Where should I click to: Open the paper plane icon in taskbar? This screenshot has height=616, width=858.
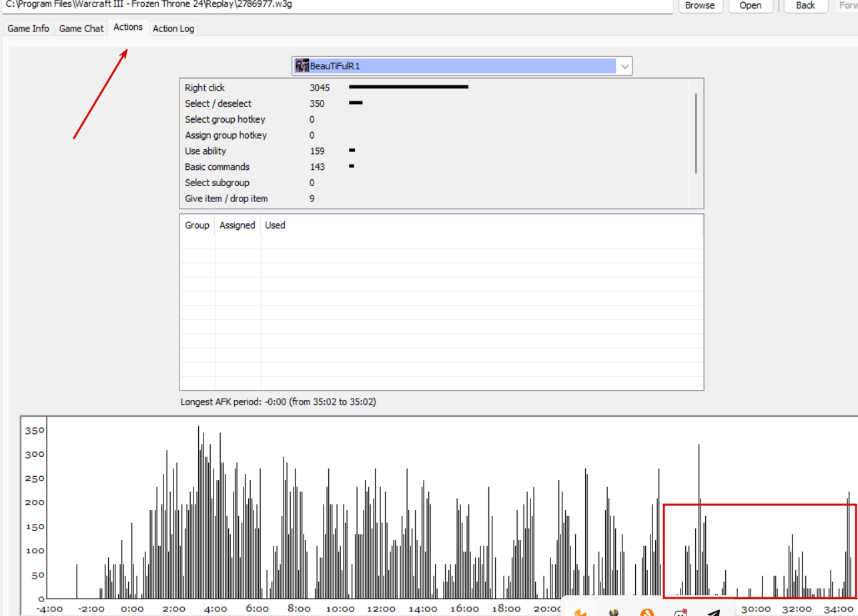(x=714, y=612)
